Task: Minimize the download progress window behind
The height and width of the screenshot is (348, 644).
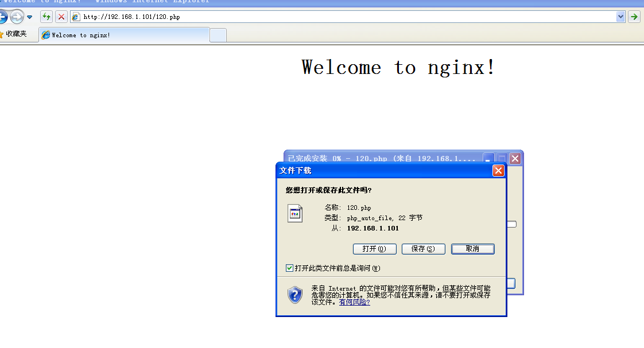Action: tap(488, 158)
